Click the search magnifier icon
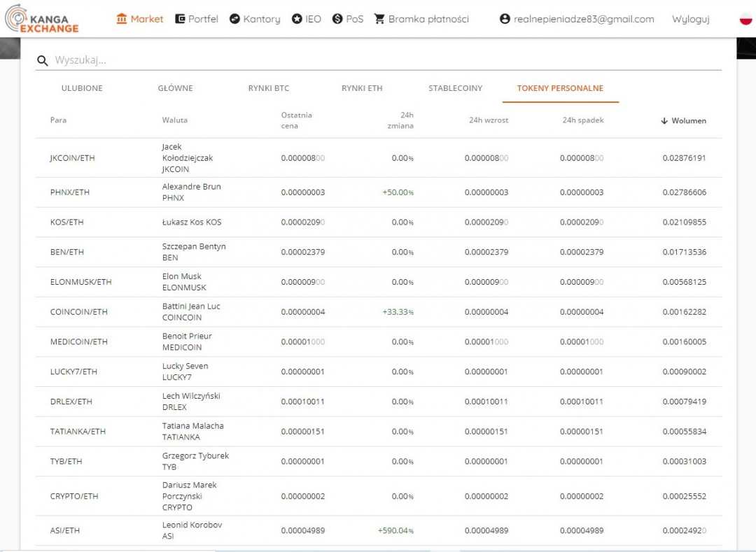756x552 pixels. [43, 61]
